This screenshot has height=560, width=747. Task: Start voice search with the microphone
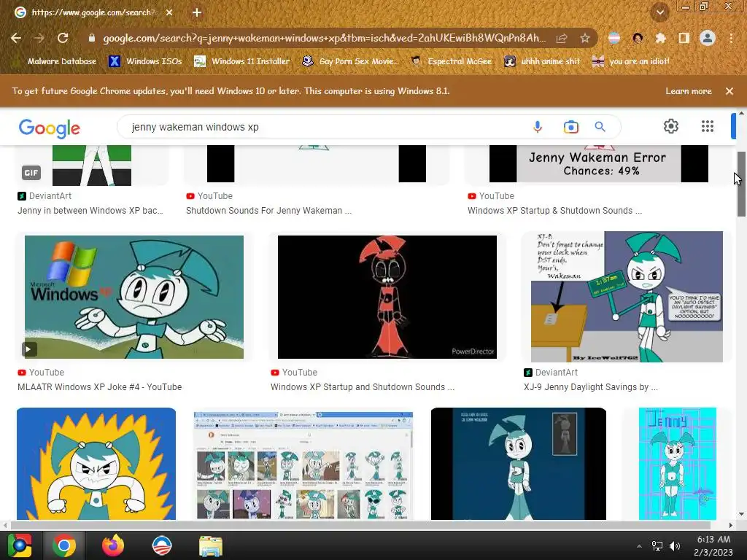[538, 127]
